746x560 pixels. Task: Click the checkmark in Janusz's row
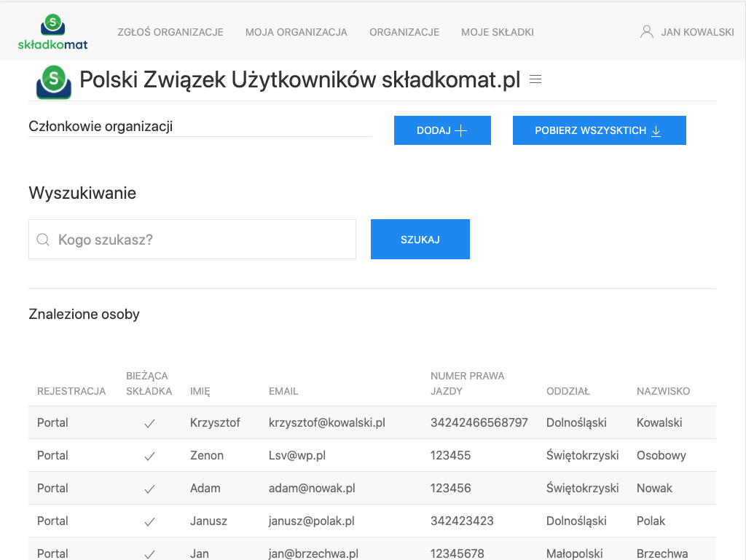coord(149,521)
